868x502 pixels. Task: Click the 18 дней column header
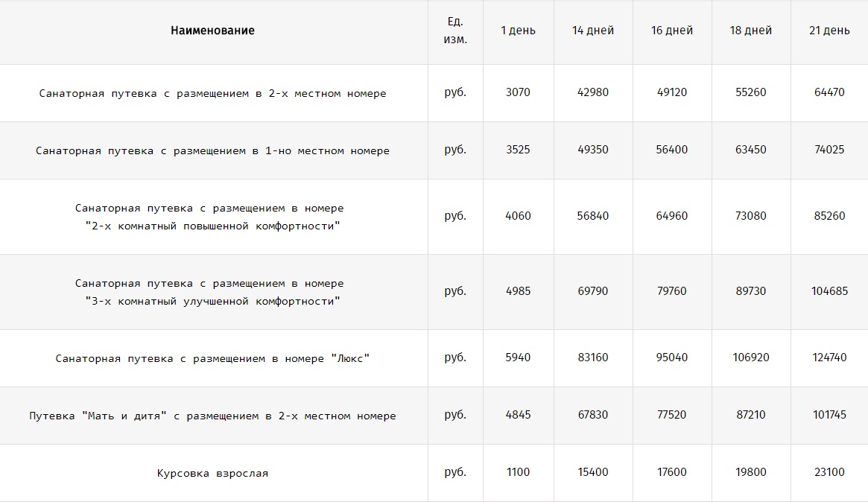point(750,31)
